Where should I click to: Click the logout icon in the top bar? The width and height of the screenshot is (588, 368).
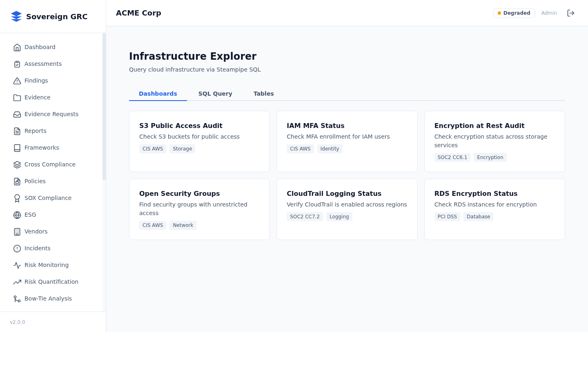[571, 13]
